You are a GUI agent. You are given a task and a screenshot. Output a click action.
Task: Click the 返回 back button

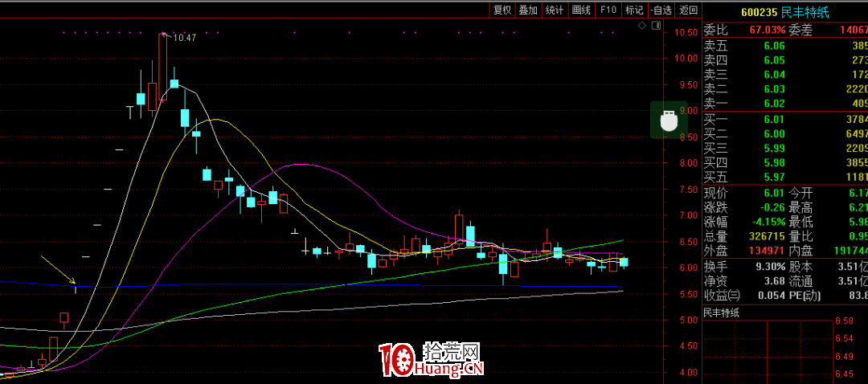(x=688, y=10)
